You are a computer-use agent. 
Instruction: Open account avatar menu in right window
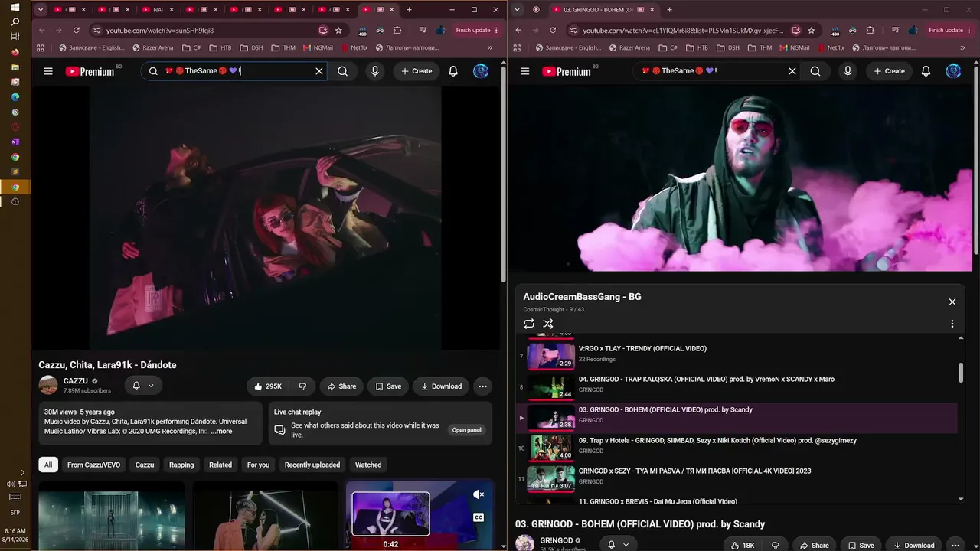point(953,71)
